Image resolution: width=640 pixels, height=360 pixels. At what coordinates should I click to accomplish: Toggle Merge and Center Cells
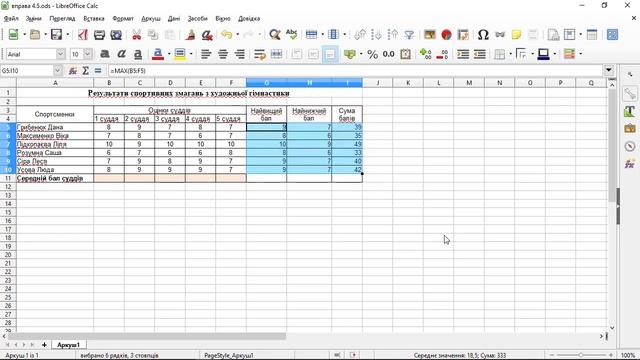coord(276,54)
